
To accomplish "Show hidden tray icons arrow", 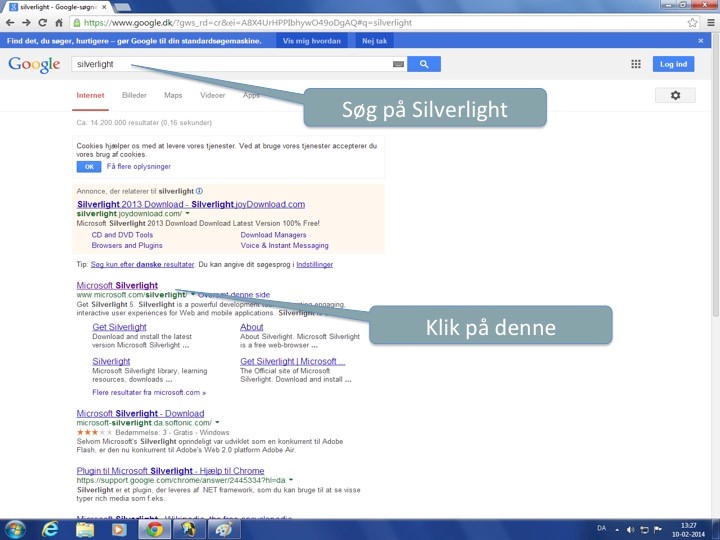I will [x=617, y=529].
